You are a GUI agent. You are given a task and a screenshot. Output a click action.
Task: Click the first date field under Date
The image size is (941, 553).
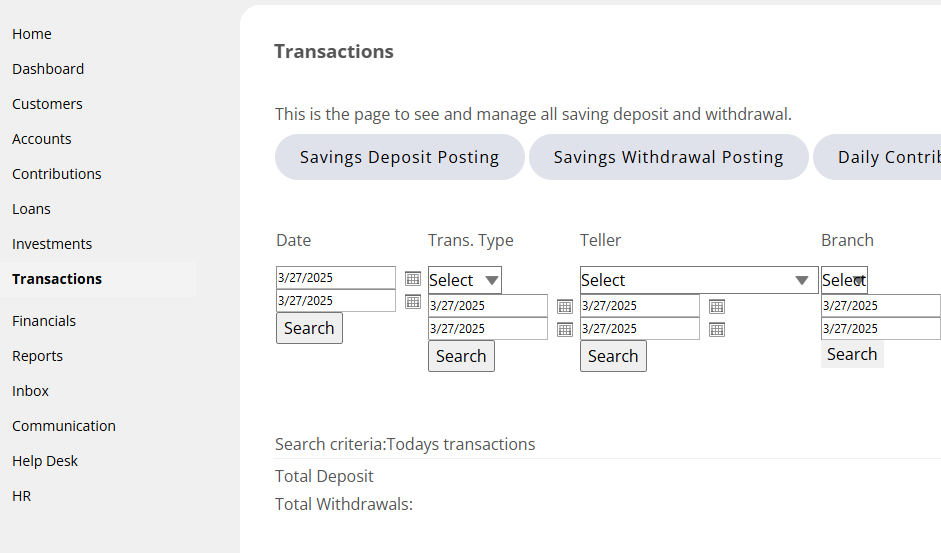336,278
